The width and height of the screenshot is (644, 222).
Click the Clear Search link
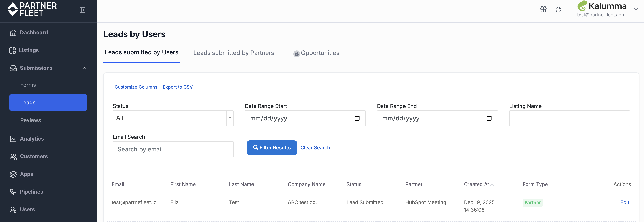pos(315,148)
